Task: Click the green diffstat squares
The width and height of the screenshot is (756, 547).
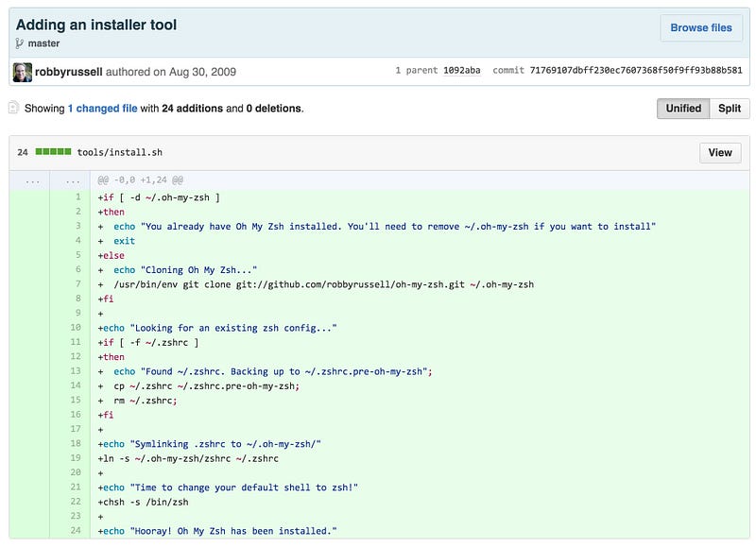Action: point(53,152)
